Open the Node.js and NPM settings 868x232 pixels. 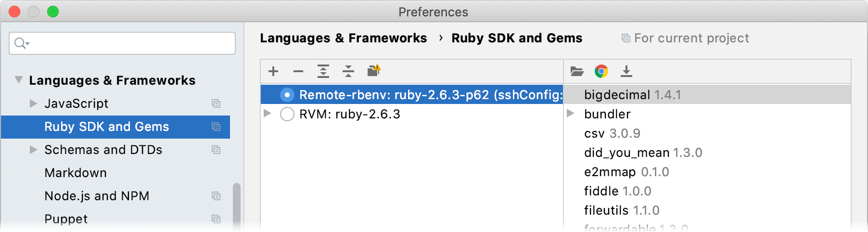(97, 196)
